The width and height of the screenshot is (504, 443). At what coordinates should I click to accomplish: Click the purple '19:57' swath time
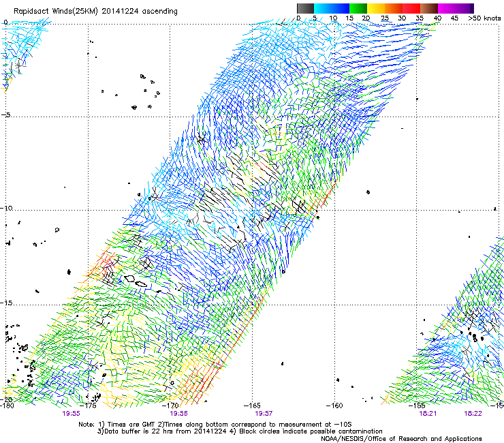point(264,414)
